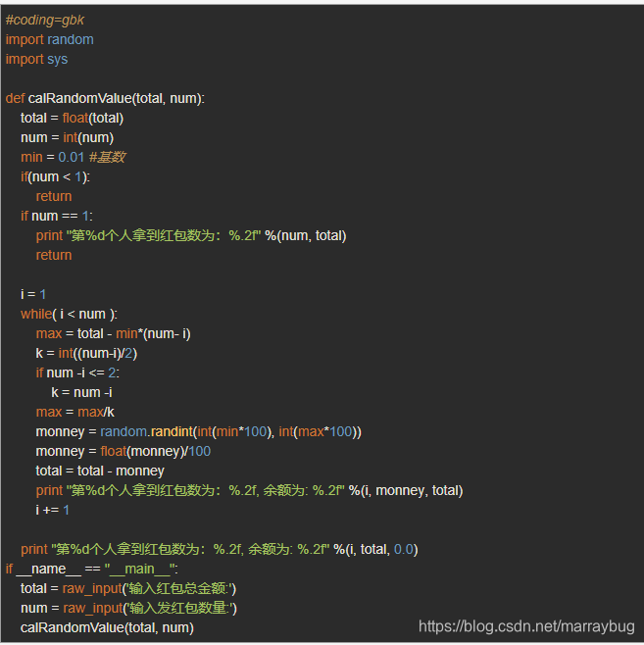Click the 'max = max/k' line
This screenshot has width=644, height=645.
(x=74, y=412)
